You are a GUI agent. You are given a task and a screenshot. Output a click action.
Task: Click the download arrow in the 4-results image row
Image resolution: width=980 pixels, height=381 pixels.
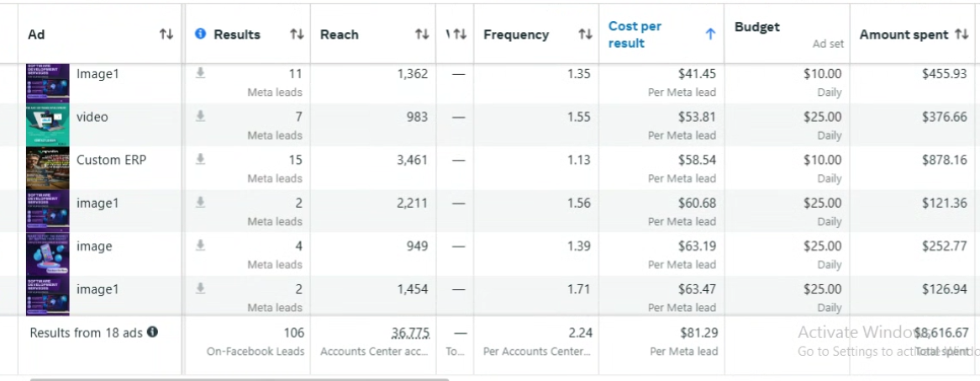coord(200,245)
